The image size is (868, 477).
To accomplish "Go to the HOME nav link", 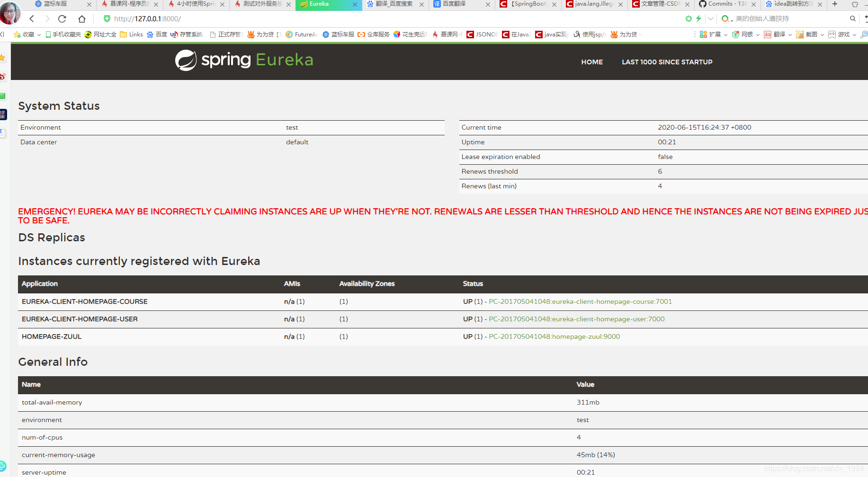I will tap(592, 62).
